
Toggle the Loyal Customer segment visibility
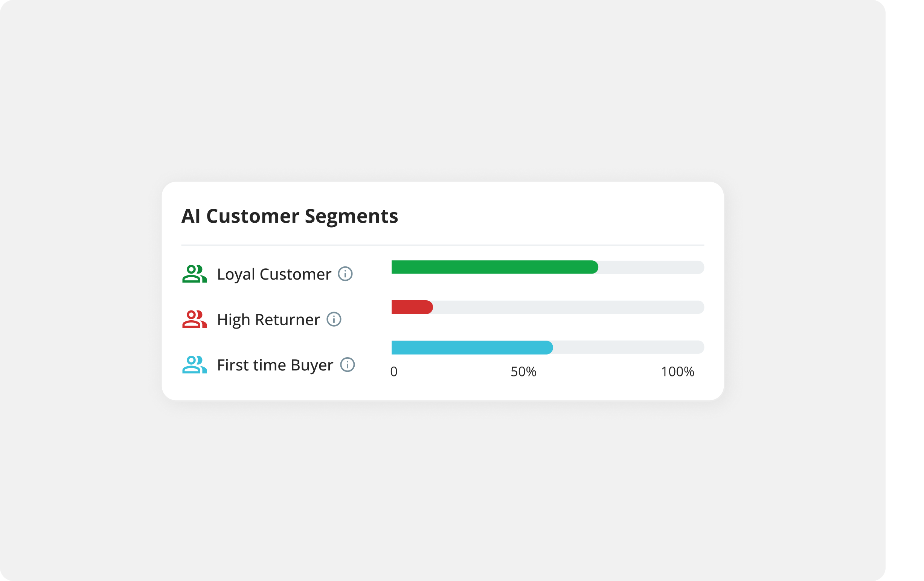[195, 274]
